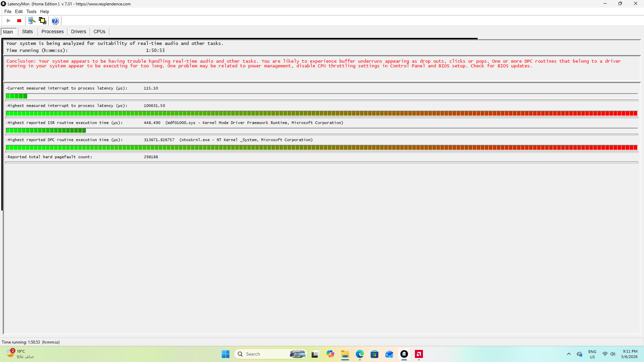Open the blue help question mark icon
This screenshot has height=362, width=644.
tap(55, 21)
